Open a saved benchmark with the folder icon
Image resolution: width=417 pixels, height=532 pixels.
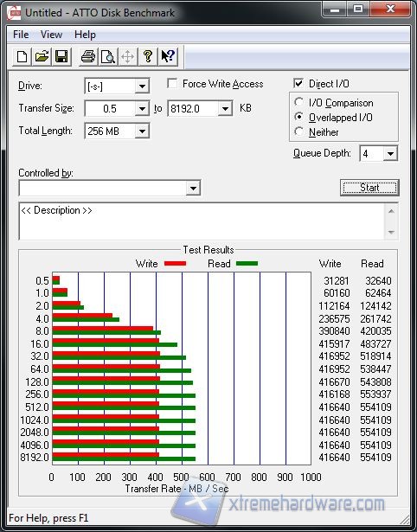pos(42,56)
